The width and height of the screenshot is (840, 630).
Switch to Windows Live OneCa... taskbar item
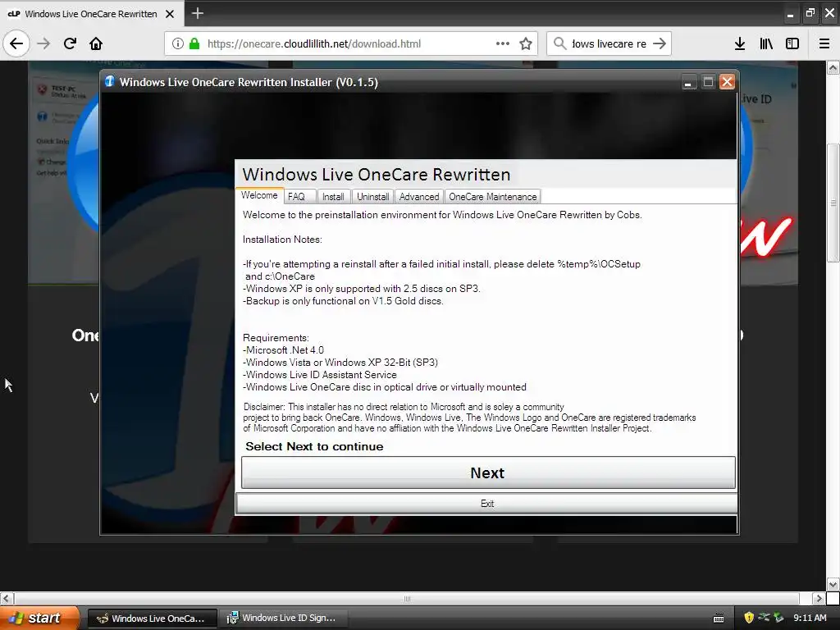click(x=152, y=619)
